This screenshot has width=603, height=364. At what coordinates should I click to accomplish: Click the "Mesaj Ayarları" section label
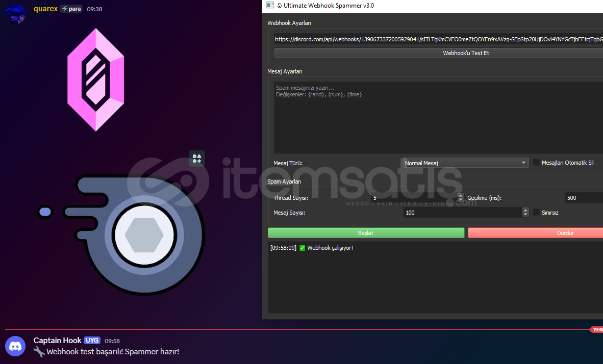pos(285,71)
